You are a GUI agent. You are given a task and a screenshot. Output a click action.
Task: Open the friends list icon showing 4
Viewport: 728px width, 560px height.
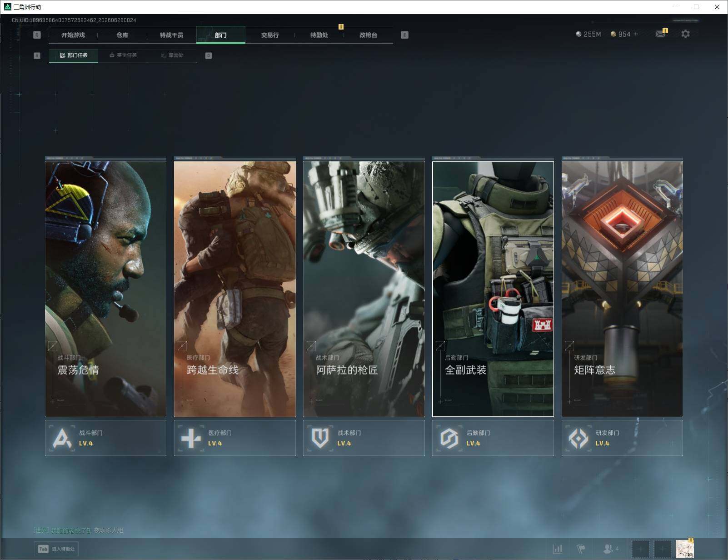610,549
